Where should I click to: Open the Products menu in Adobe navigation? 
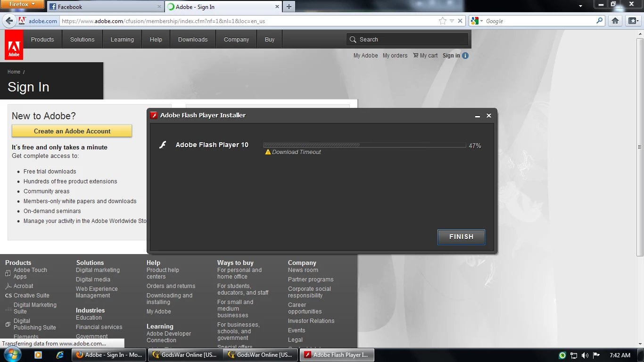click(42, 40)
